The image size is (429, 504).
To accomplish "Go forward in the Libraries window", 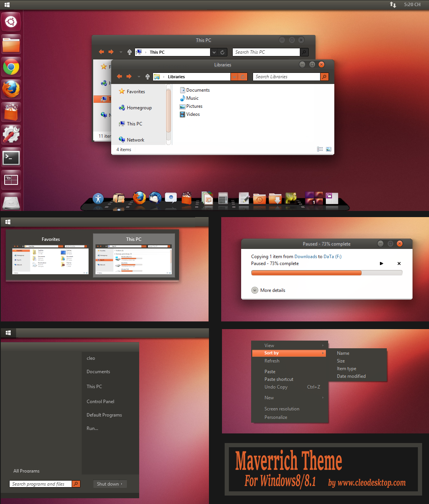I will point(129,76).
